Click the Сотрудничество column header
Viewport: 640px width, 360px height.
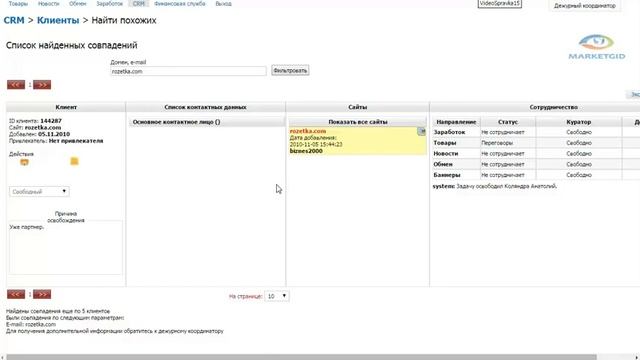coord(553,107)
